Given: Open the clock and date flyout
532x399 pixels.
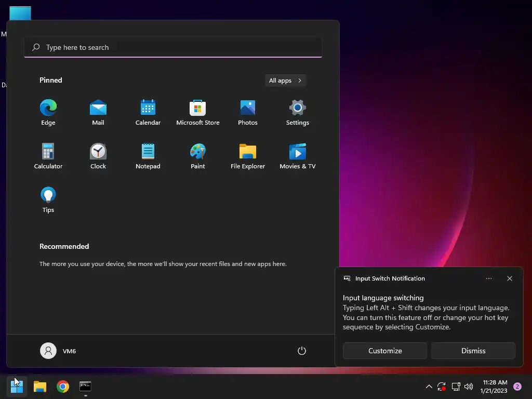Looking at the screenshot, I should point(494,387).
